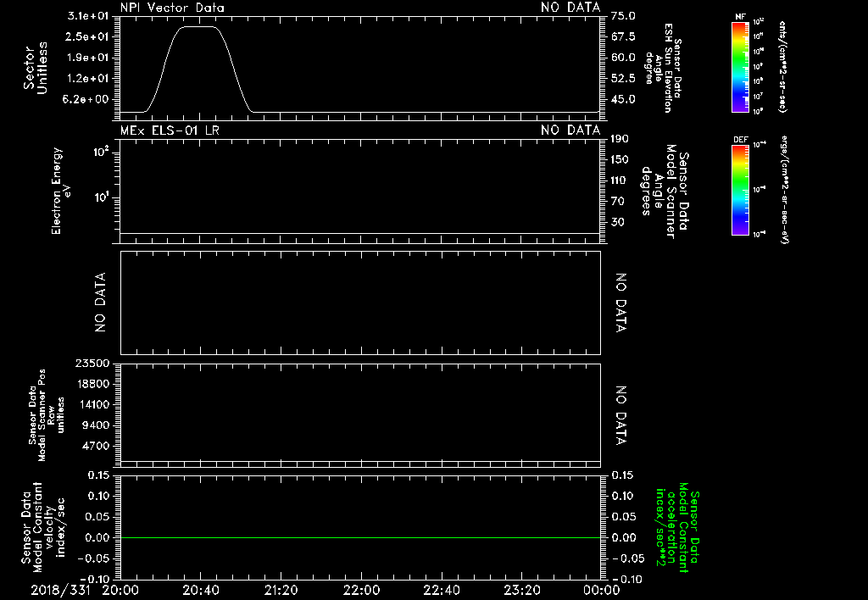The width and height of the screenshot is (868, 600).
Task: Click the 21:20 time axis label
Action: [281, 590]
